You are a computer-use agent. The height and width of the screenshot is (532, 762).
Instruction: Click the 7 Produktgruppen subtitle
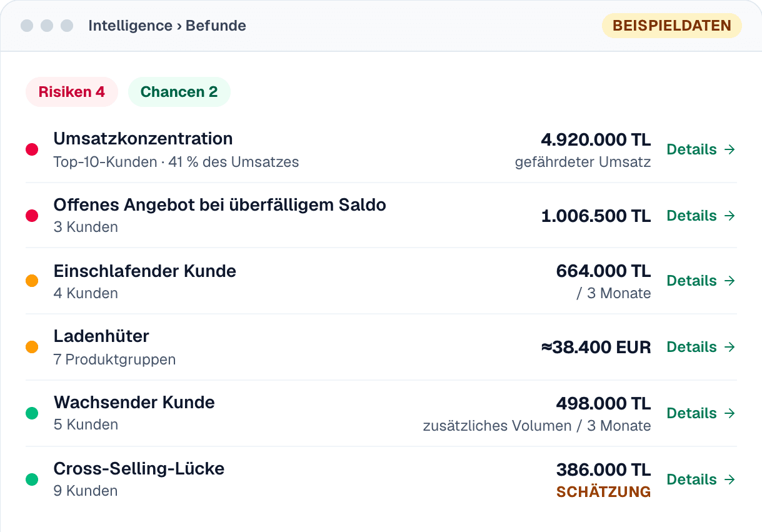(x=114, y=359)
